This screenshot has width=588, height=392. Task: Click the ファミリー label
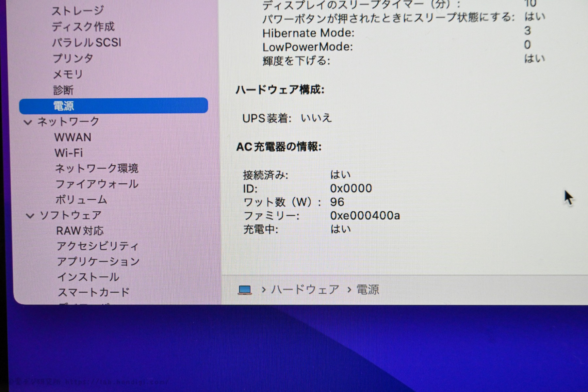pos(271,216)
